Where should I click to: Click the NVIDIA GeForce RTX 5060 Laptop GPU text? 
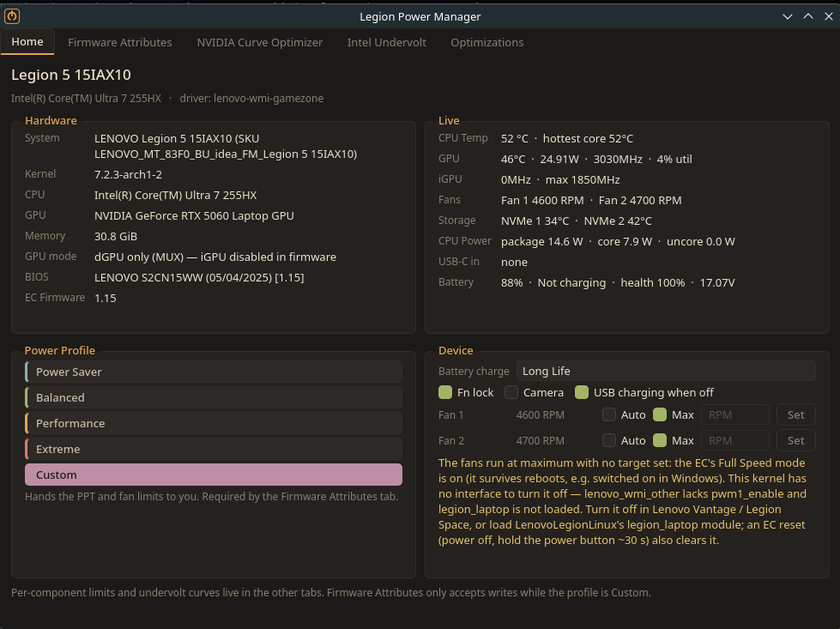point(194,216)
